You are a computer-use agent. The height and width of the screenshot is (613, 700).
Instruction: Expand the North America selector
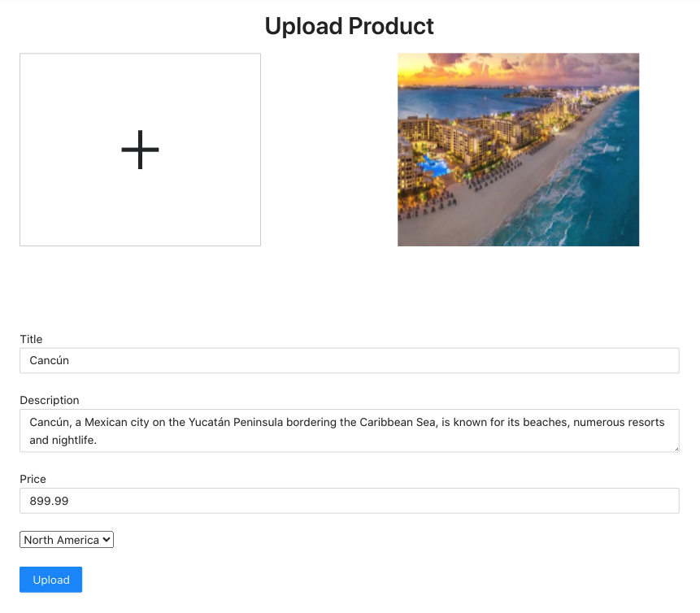coord(66,539)
